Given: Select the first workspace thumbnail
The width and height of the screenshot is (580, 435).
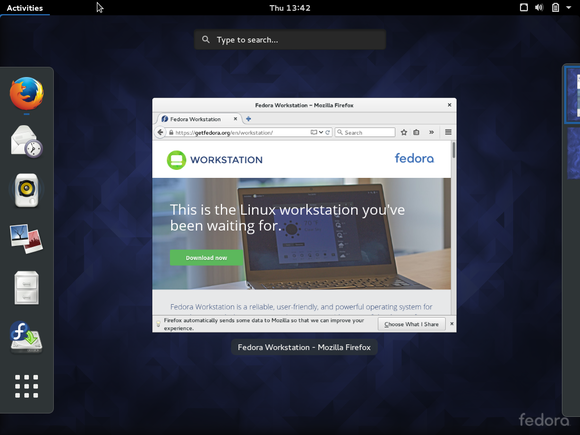Looking at the screenshot, I should [573, 95].
